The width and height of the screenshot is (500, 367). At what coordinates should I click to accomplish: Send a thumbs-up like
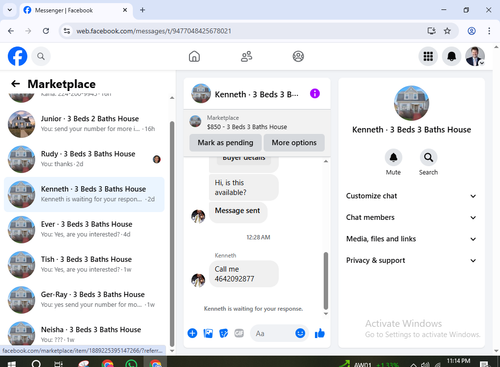tap(320, 333)
